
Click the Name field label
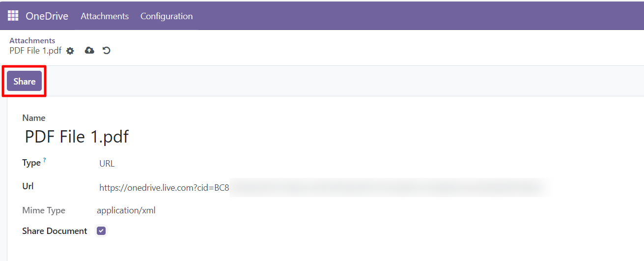(34, 118)
